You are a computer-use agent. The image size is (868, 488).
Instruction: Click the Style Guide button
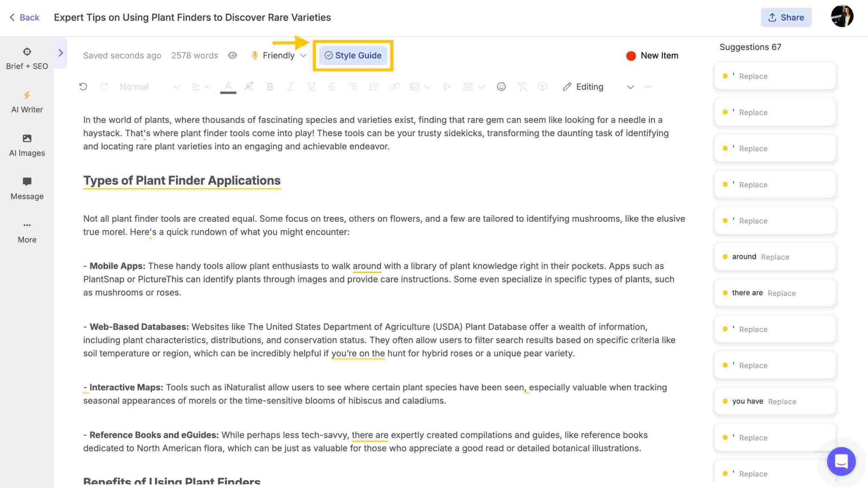[x=352, y=55]
